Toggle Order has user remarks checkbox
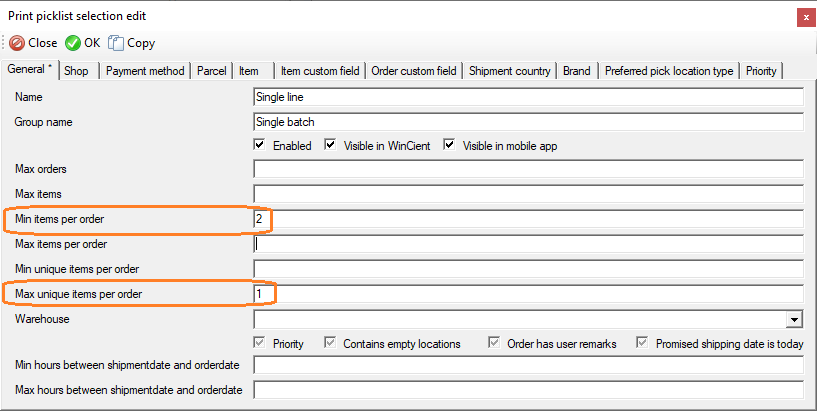This screenshot has height=411, width=817. 494,343
